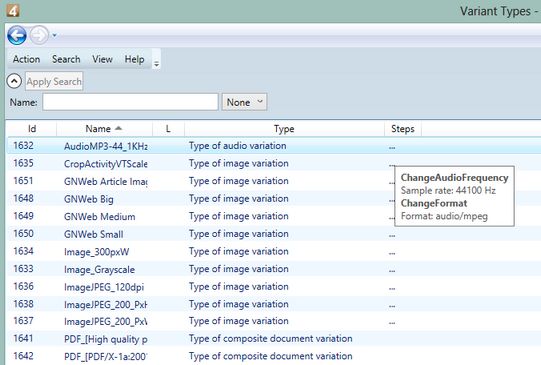Screen dimensions: 541x365
Task: Collapse the search panel with chevron
Action: [x=14, y=81]
